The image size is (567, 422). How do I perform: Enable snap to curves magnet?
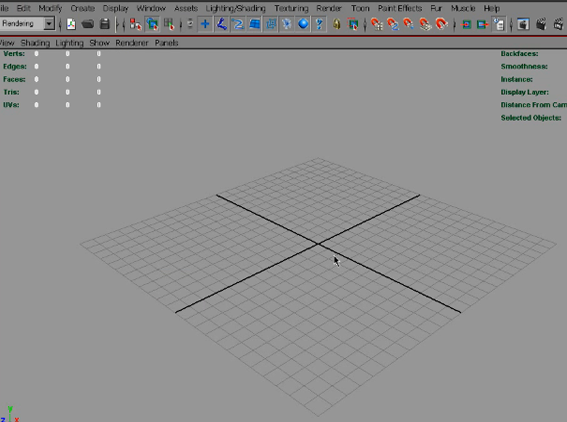click(x=393, y=24)
